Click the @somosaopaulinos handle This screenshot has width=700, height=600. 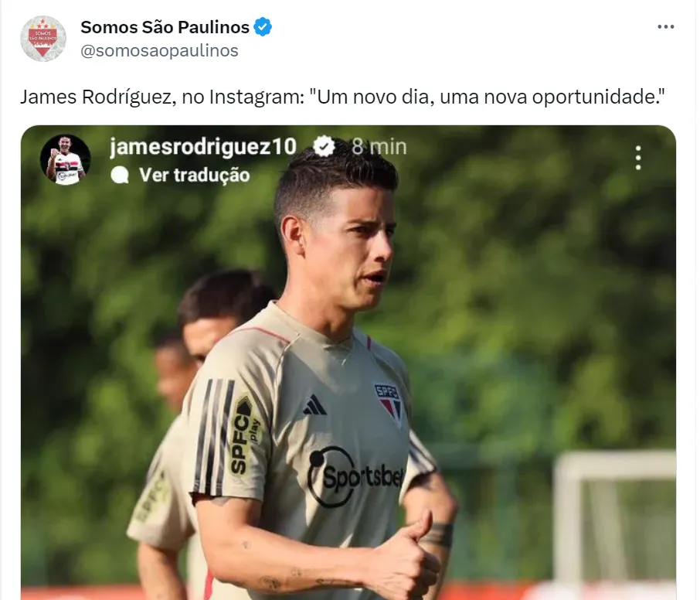pyautogui.click(x=159, y=50)
